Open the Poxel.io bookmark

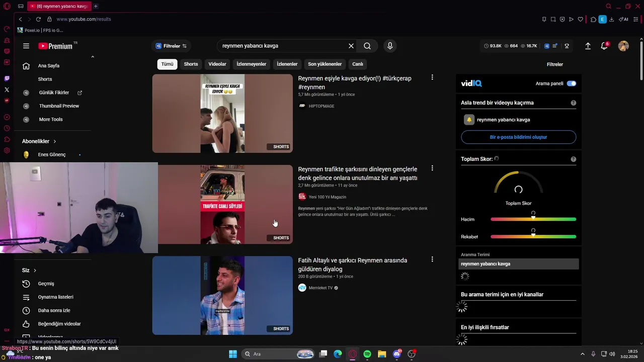[40, 30]
